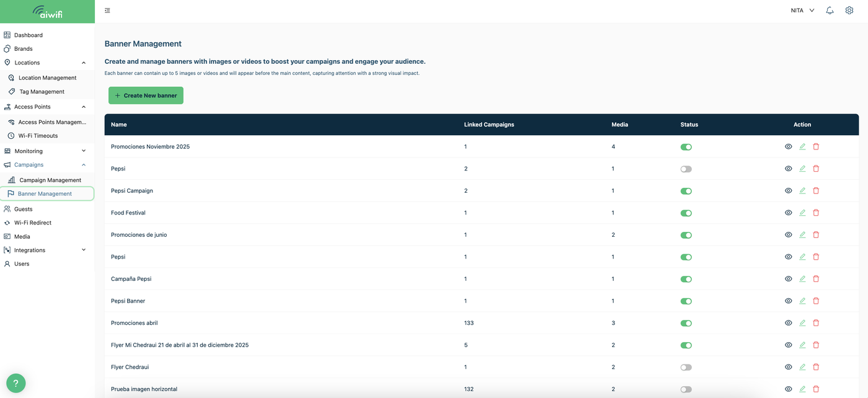The image size is (868, 398).
Task: Open the notifications bell icon
Action: click(830, 11)
